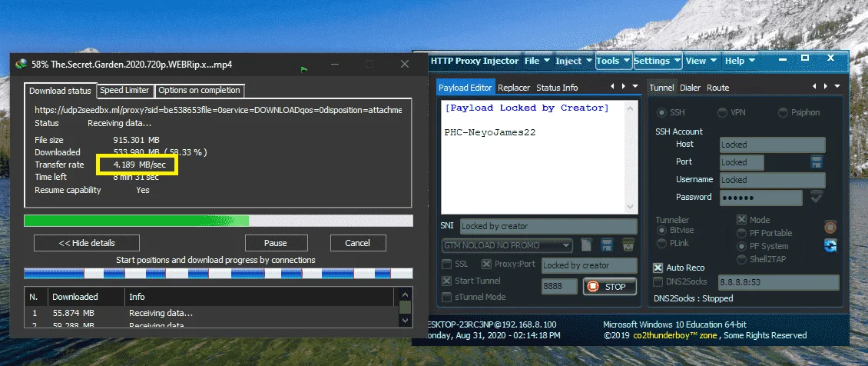Select the PF System mode
Image resolution: width=868 pixels, height=366 pixels.
pyautogui.click(x=741, y=246)
